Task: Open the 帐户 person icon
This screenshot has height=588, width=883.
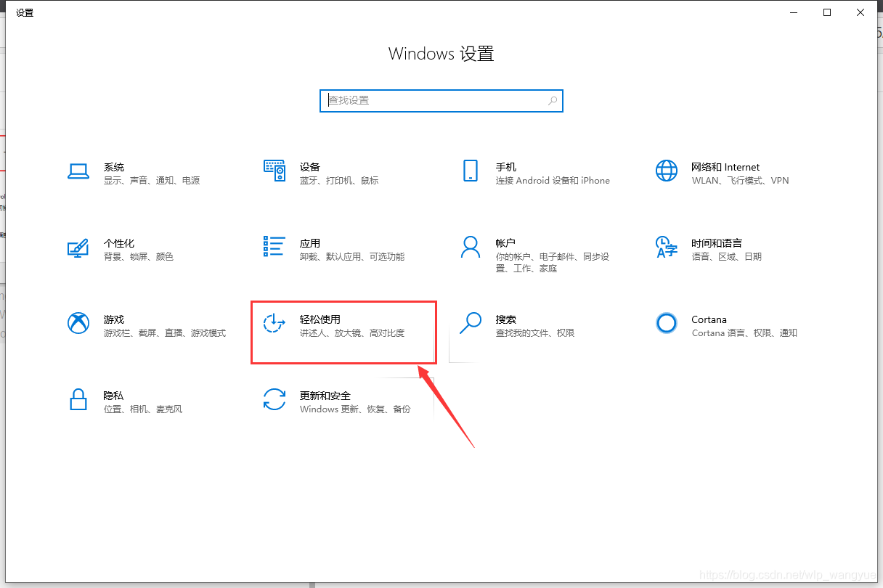Action: tap(470, 247)
